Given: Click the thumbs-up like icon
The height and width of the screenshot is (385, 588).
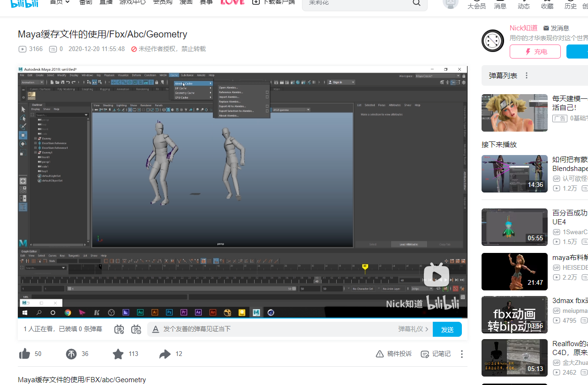Looking at the screenshot, I should 24,354.
